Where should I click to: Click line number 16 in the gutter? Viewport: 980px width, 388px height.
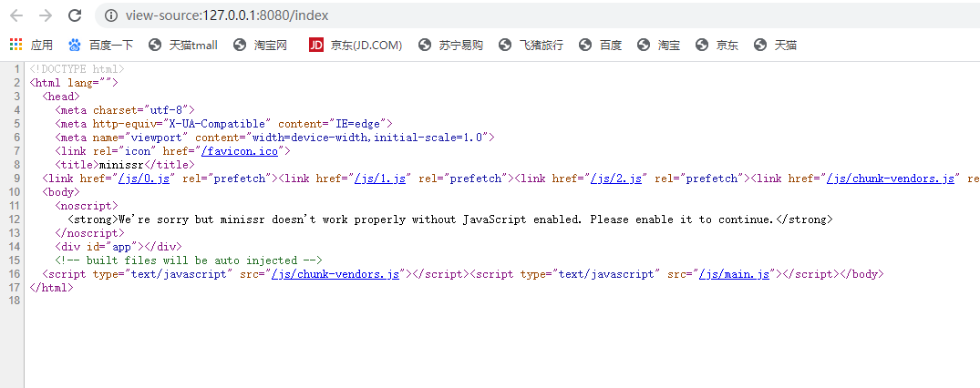coord(15,274)
